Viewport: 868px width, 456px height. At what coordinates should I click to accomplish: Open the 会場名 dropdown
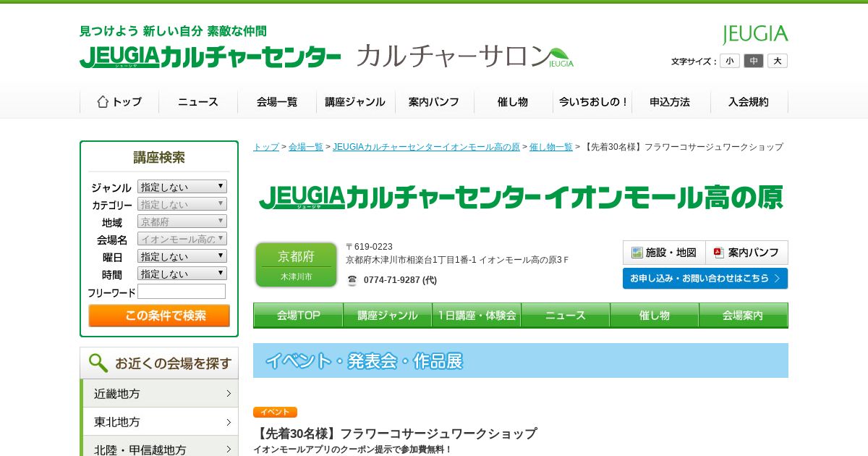[x=182, y=239]
